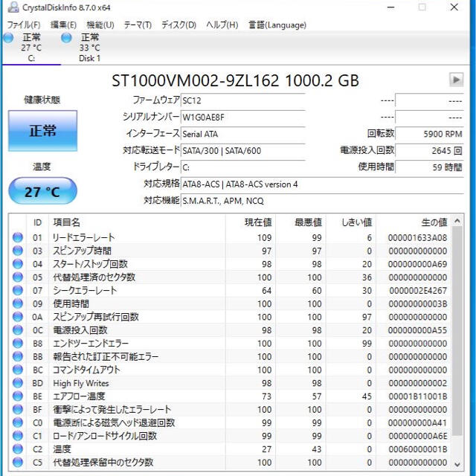Viewport: 476px width, 476px height.
Task: Click status orb for ID 0A row
Action: 18,317
